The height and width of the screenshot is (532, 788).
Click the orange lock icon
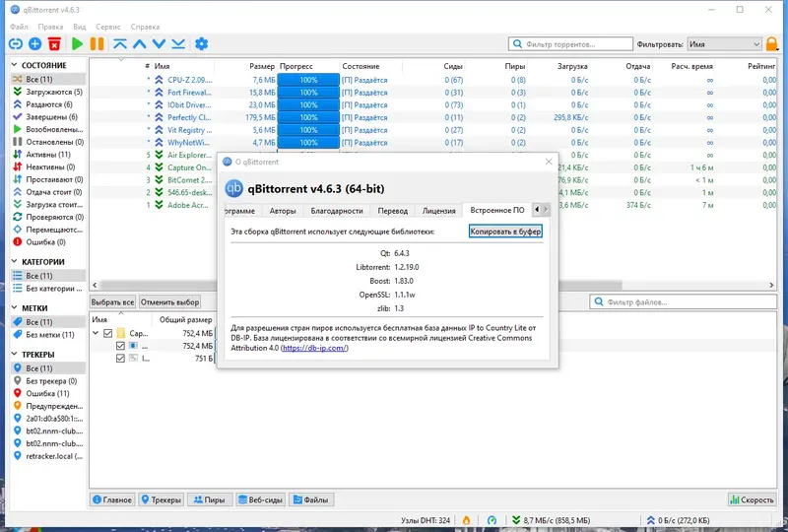pos(771,44)
